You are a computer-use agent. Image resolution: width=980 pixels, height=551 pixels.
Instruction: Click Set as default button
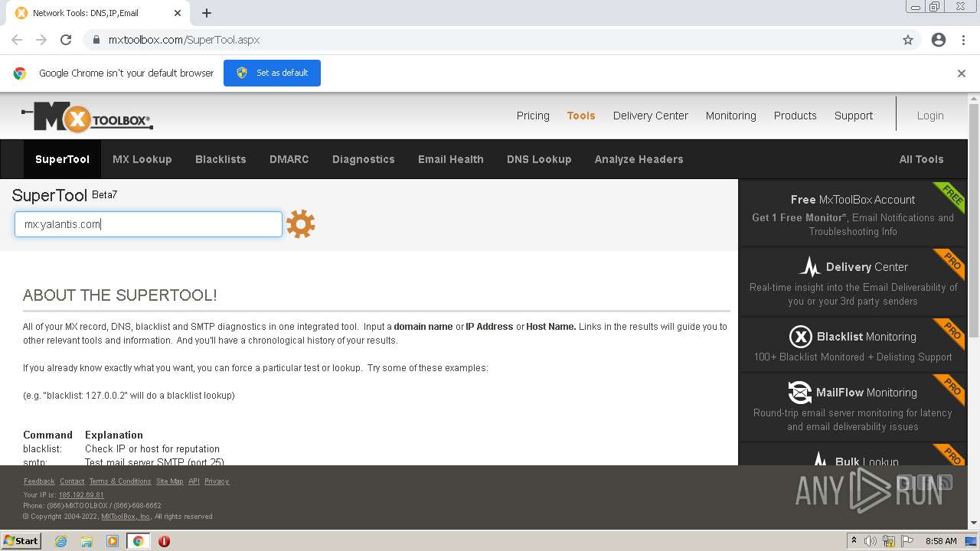tap(272, 73)
